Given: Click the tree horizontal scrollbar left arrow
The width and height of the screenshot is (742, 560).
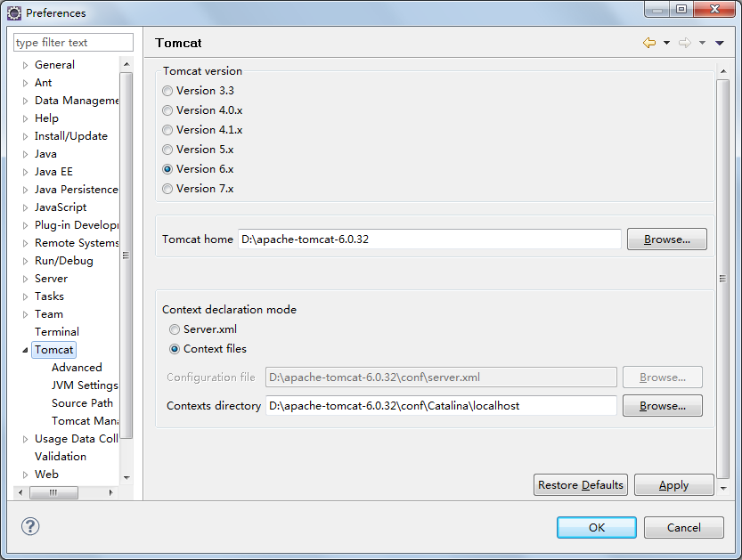Looking at the screenshot, I should pos(20,492).
